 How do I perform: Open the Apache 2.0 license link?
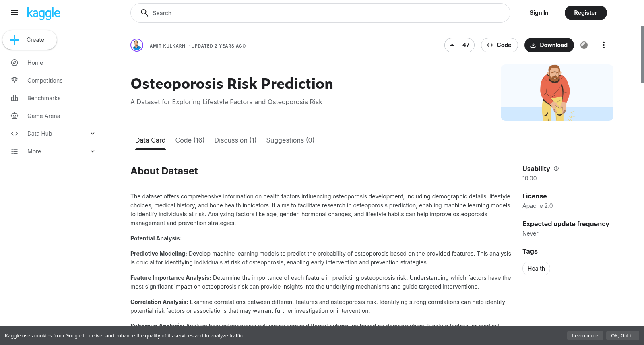click(537, 206)
